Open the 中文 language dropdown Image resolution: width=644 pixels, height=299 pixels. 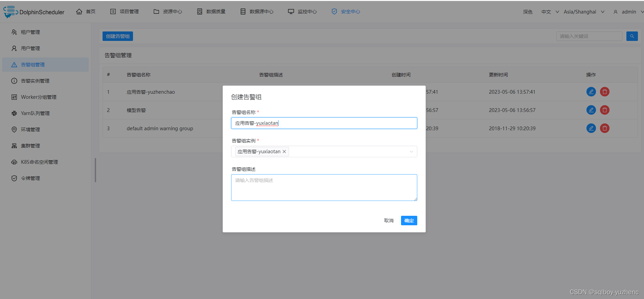(550, 12)
